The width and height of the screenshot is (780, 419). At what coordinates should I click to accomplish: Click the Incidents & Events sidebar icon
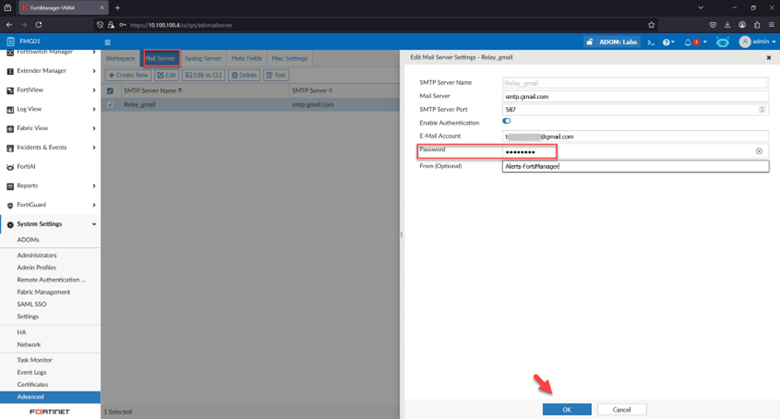click(x=10, y=148)
